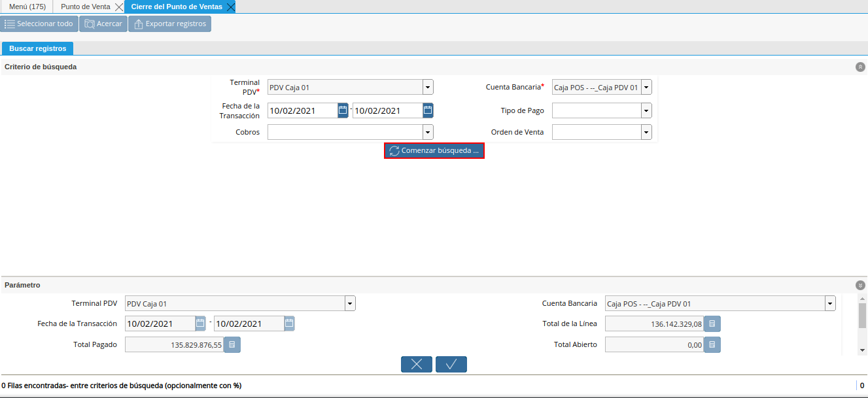Viewport: 868px width, 398px height.
Task: Click the Exportar registros button
Action: click(169, 24)
